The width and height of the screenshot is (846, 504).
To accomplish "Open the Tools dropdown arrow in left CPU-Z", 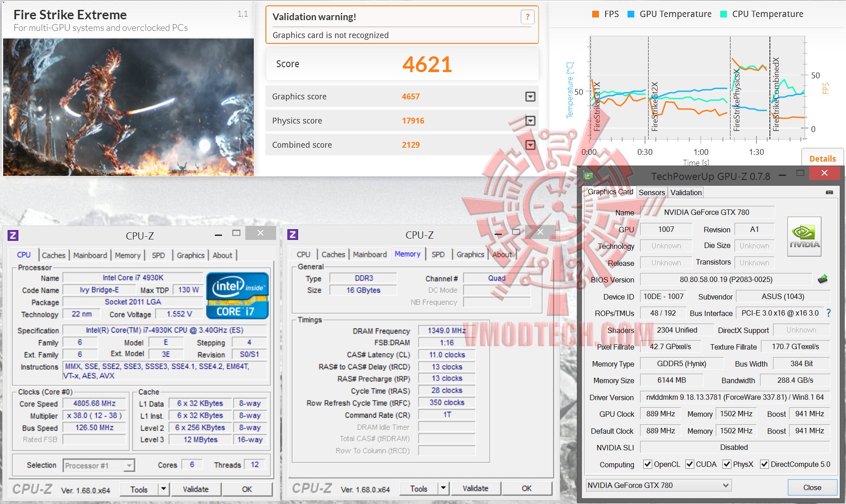I will point(164,489).
